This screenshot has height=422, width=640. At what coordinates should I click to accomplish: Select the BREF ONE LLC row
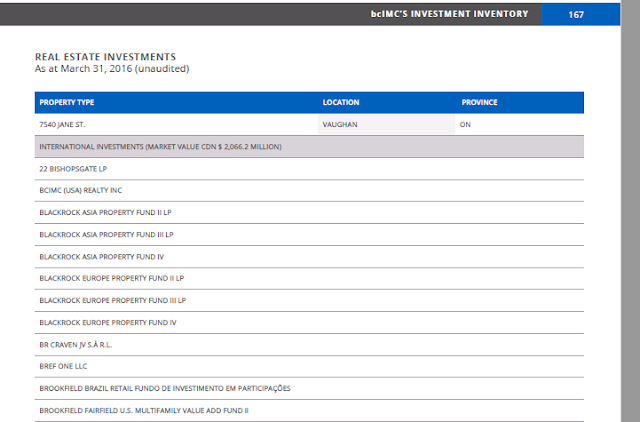click(x=309, y=366)
